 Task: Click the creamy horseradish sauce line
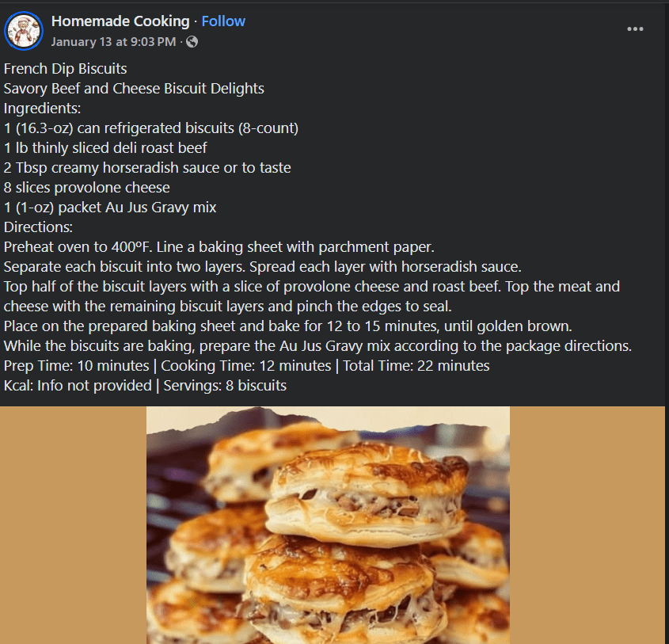point(147,168)
